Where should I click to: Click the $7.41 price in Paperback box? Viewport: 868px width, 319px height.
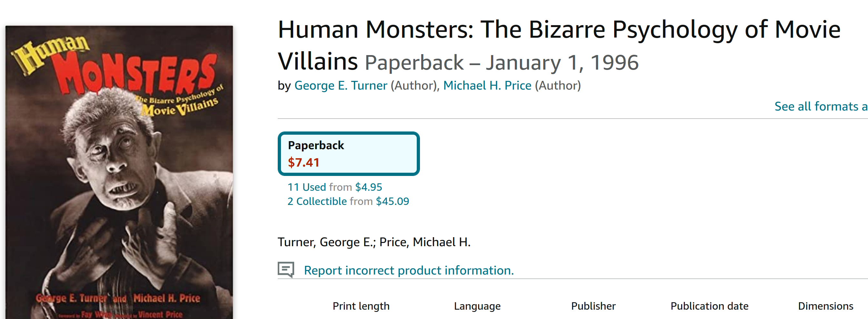pos(304,162)
